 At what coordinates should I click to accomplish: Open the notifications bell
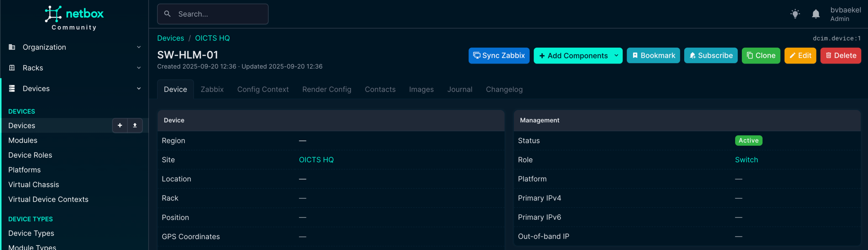pyautogui.click(x=815, y=14)
